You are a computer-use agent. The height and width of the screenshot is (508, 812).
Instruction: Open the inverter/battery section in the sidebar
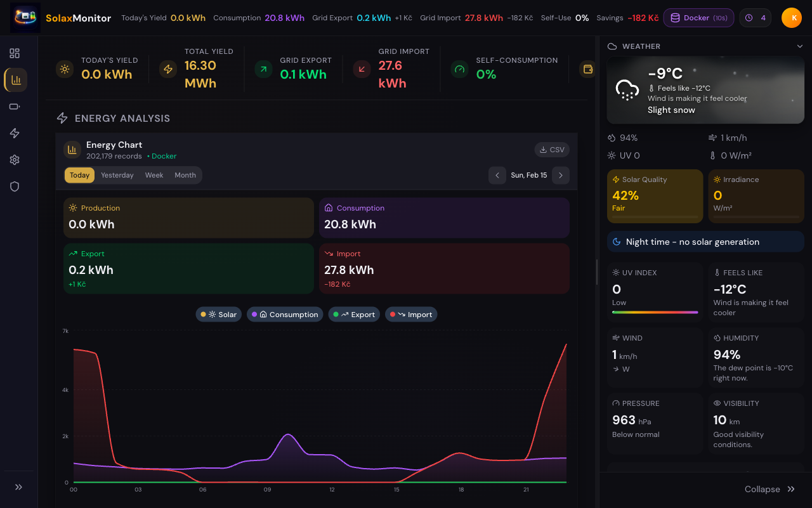(15, 107)
